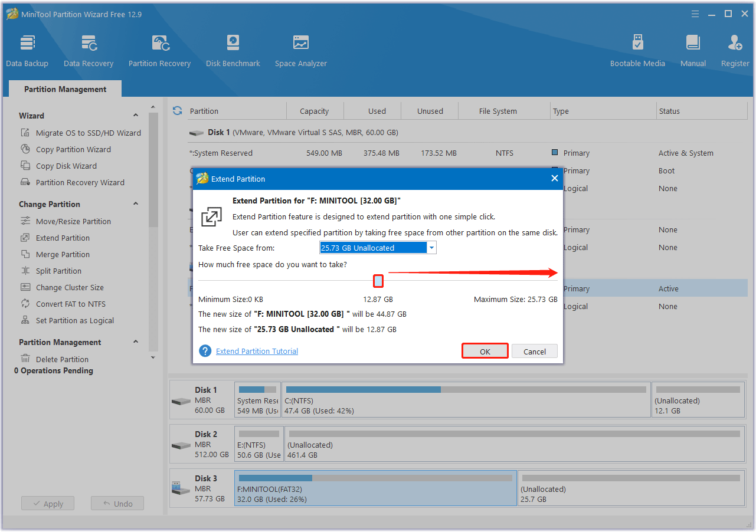Screen dimensions: 756x532
Task: Open the Data Backup tool
Action: (27, 50)
